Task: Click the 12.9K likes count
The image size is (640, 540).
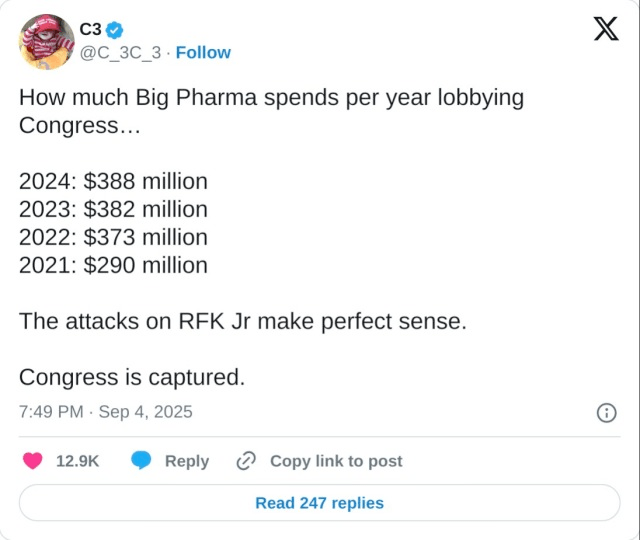Action: pyautogui.click(x=77, y=461)
